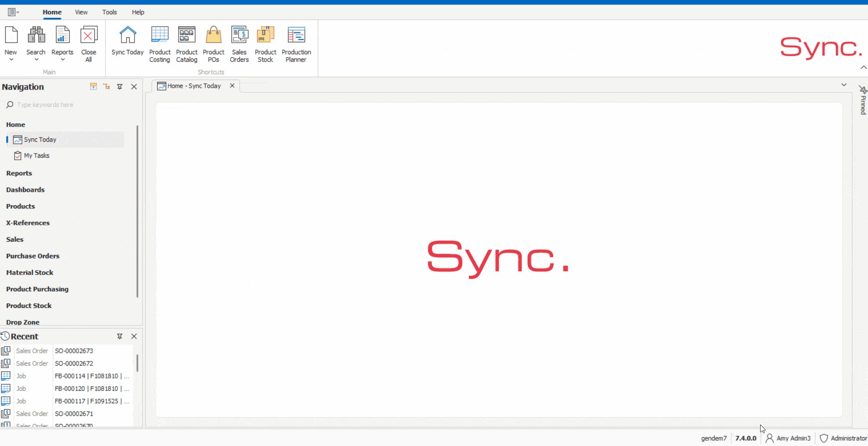868x446 pixels.
Task: Switch to the Tools ribbon tab
Action: [x=110, y=12]
